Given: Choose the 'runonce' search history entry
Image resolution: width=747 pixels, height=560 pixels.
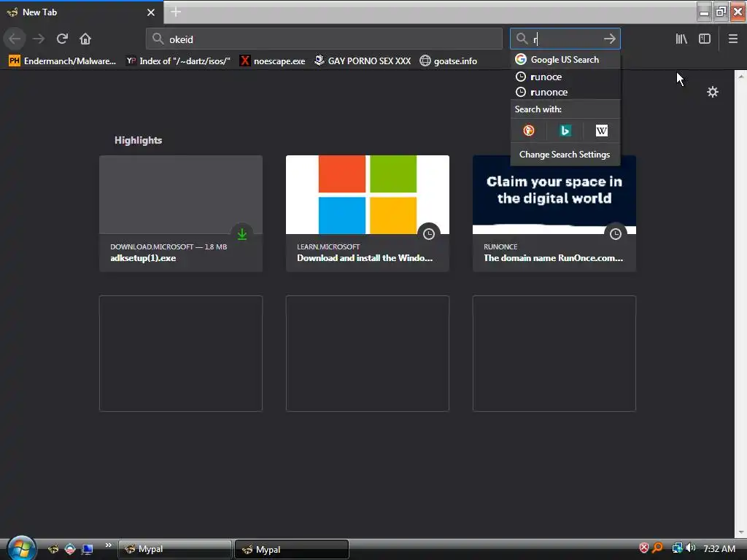Looking at the screenshot, I should coord(565,92).
